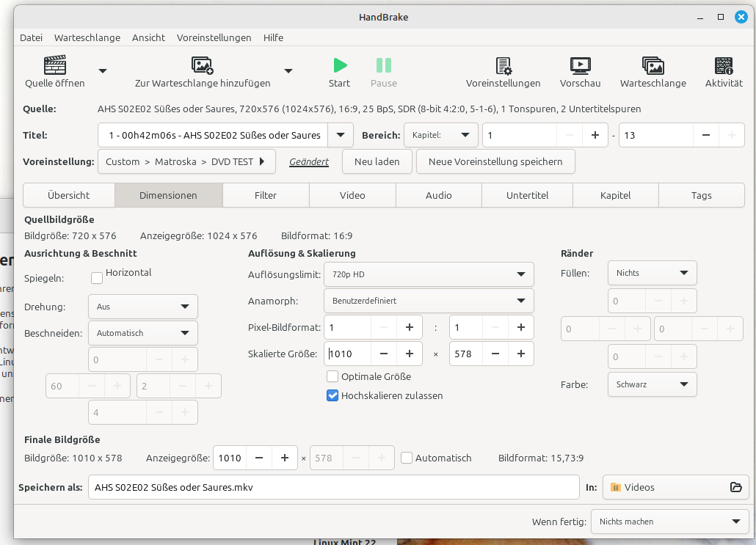Increase the start chapter with plus
The height and width of the screenshot is (545, 756).
pos(595,135)
